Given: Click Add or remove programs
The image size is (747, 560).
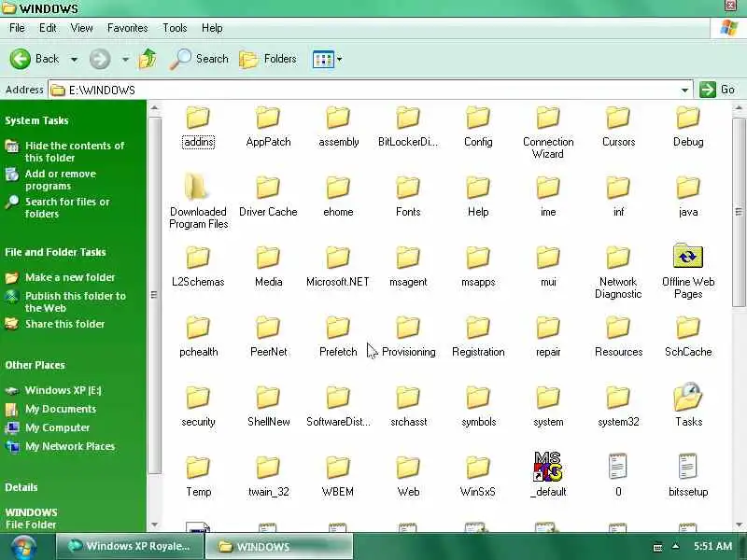Looking at the screenshot, I should (x=61, y=179).
